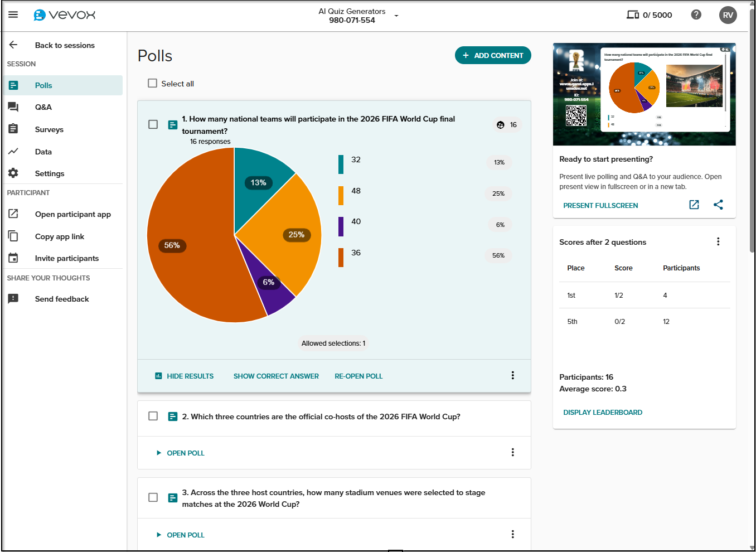Image resolution: width=756 pixels, height=552 pixels.
Task: Open the Surveys section
Action: click(x=49, y=129)
